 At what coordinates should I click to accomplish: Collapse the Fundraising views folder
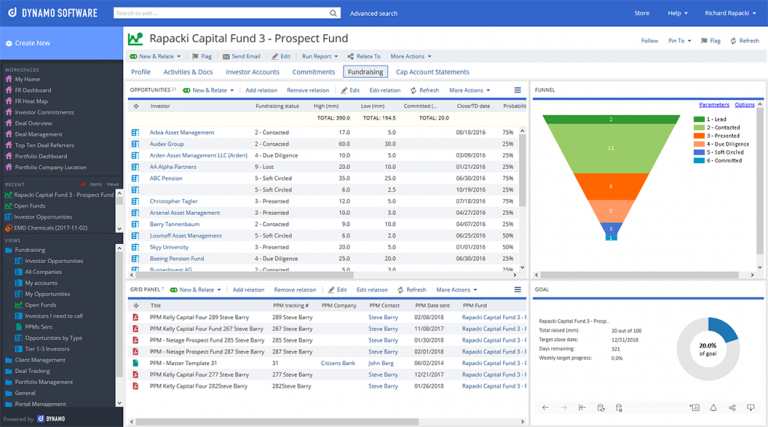coord(30,250)
